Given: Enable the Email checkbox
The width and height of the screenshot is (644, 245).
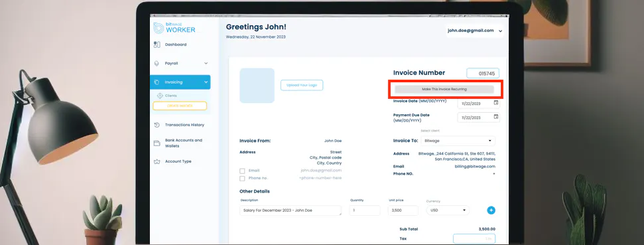Looking at the screenshot, I should (x=242, y=171).
